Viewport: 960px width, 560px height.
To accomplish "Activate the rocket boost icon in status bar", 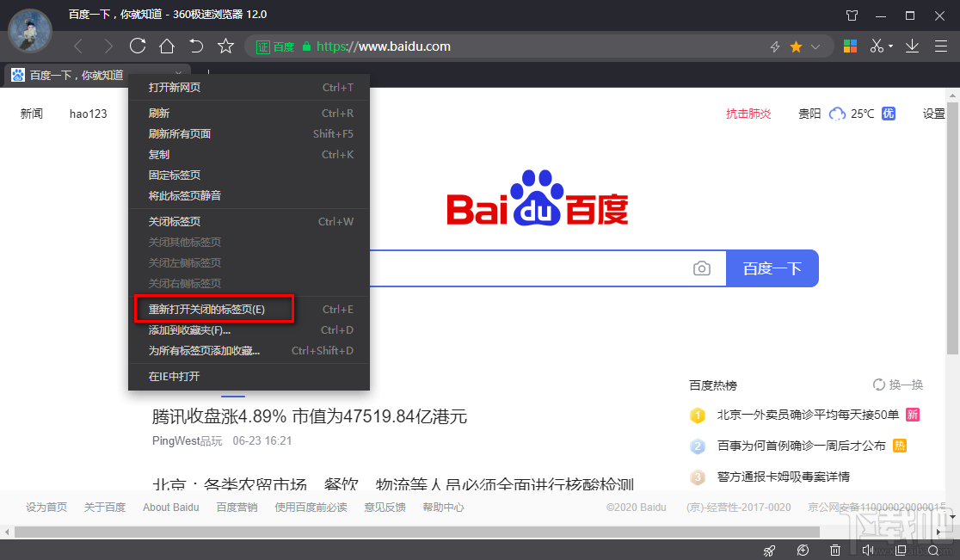I will [x=770, y=551].
